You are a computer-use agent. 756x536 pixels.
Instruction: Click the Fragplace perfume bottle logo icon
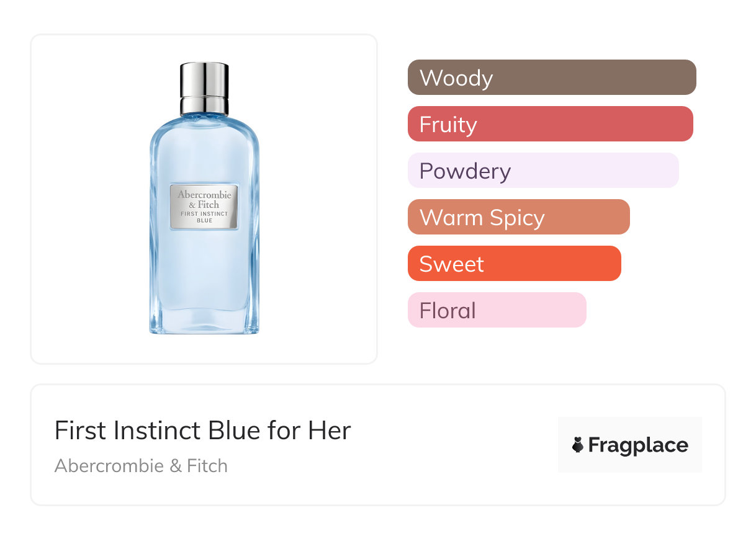click(578, 445)
